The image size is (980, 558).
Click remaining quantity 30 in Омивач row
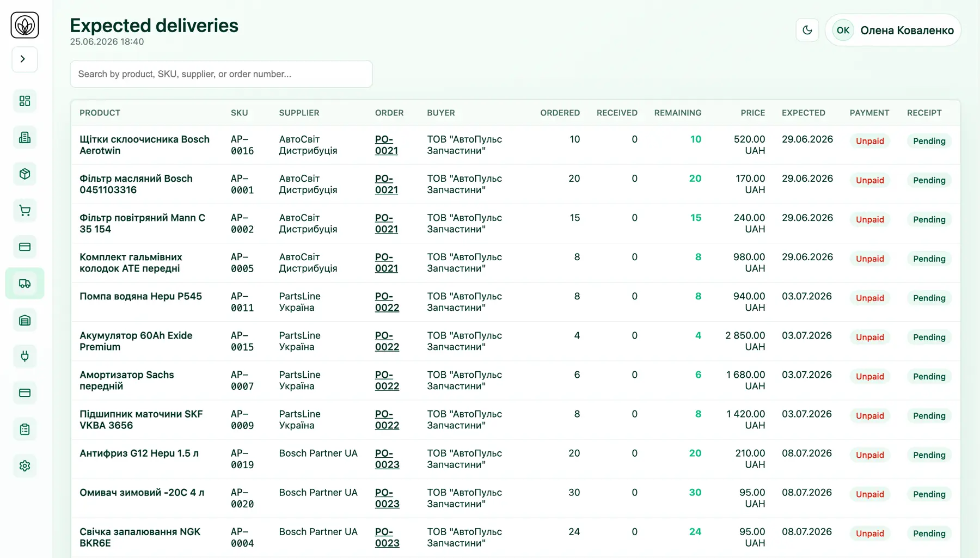[695, 492]
